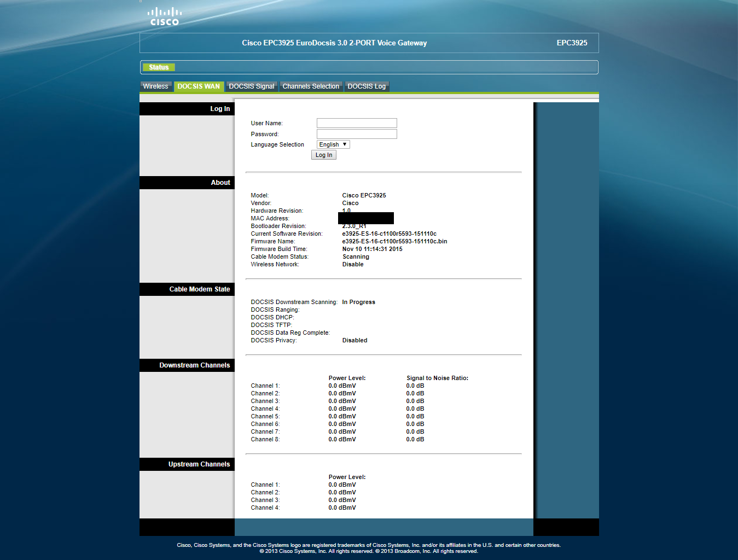Focus the User Name input field
The height and width of the screenshot is (560, 738).
coord(357,123)
